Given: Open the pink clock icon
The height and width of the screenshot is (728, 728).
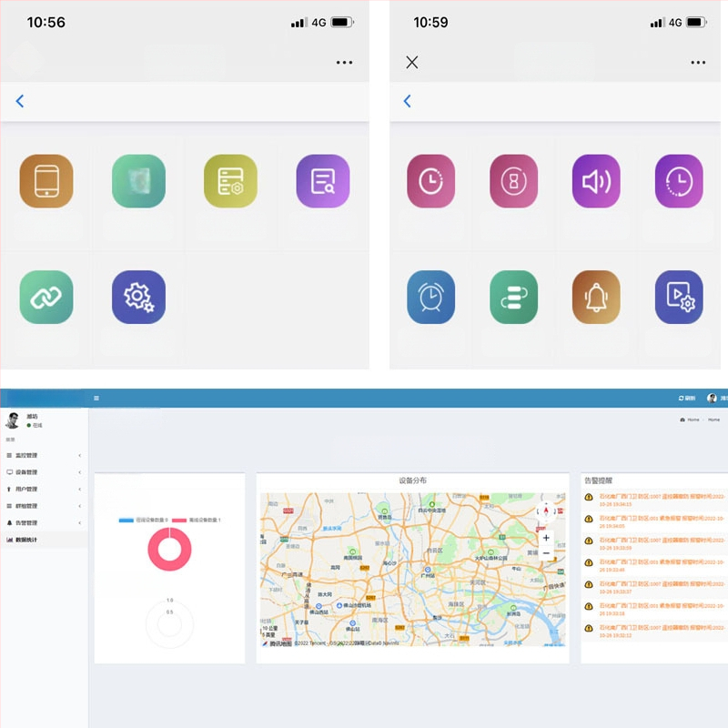Looking at the screenshot, I should click(x=430, y=181).
